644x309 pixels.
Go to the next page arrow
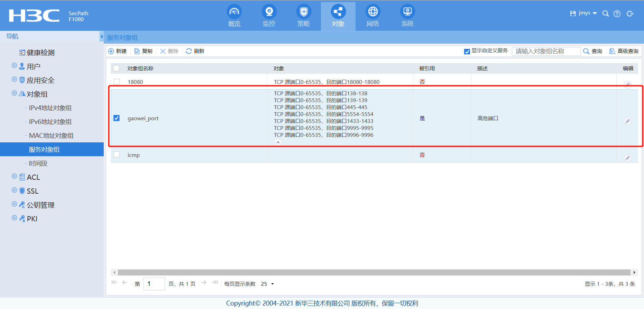[x=204, y=283]
